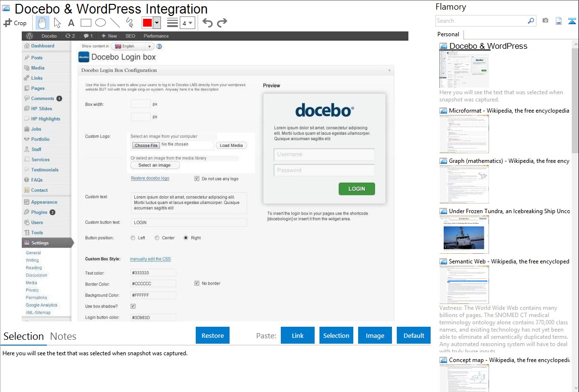Switch to the Notes tab

click(63, 336)
